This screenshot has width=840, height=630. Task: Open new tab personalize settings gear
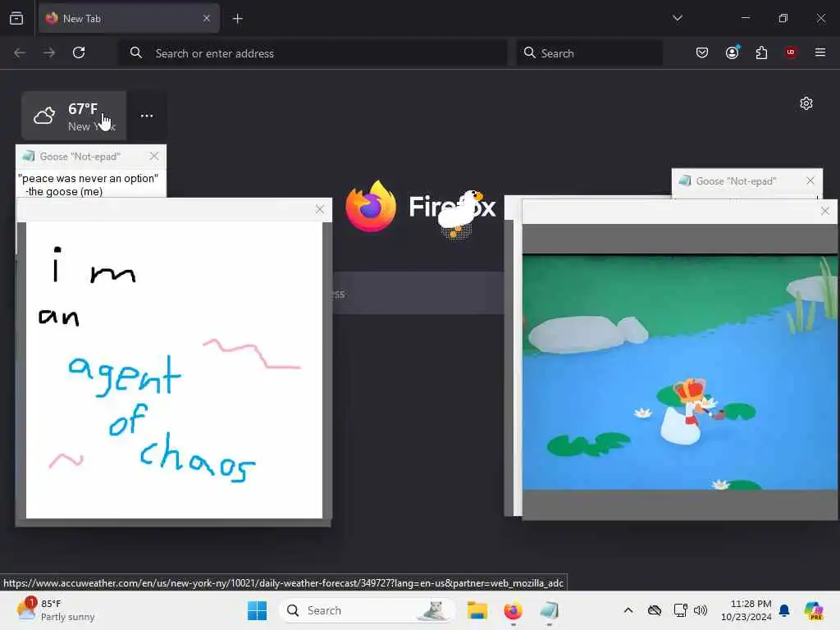[806, 103]
